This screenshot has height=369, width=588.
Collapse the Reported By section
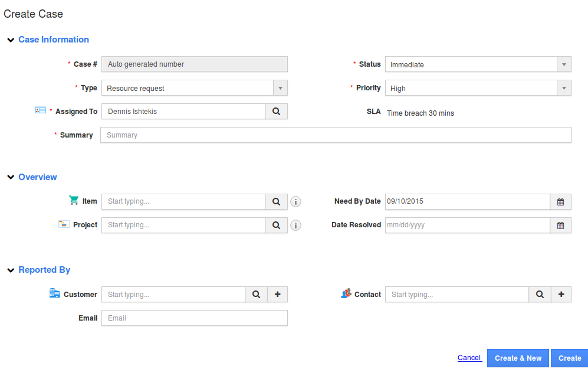[x=11, y=270]
